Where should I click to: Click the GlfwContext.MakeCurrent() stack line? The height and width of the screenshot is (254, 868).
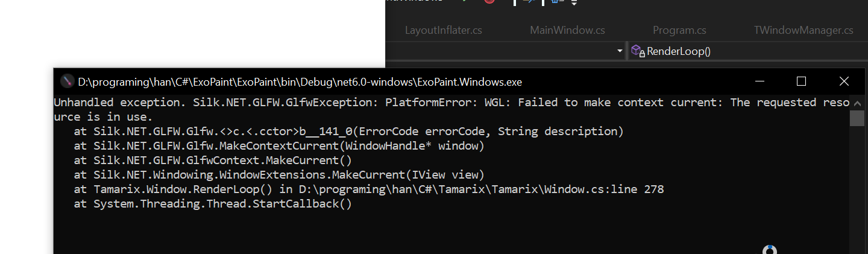point(212,160)
